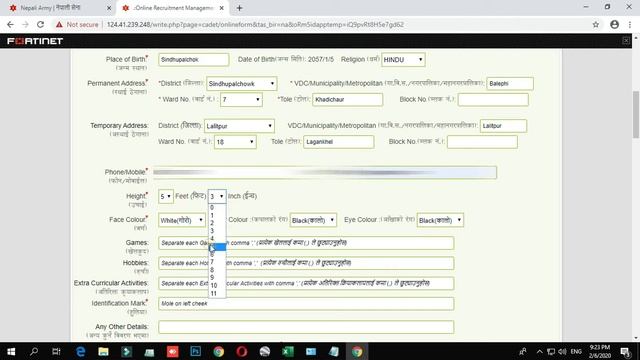Viewport: 640px width, 360px height.
Task: Bookmark this page with star icon
Action: click(596, 24)
